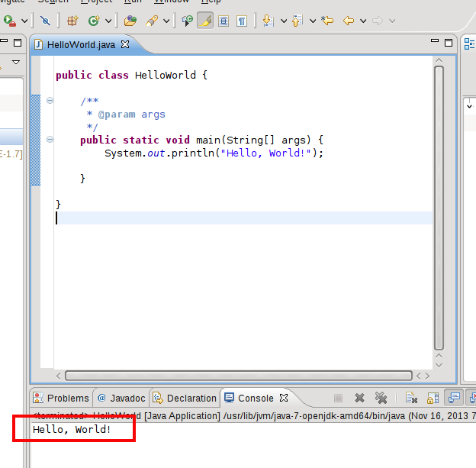The image size is (476, 468).
Task: Click the Back navigation yellow arrow
Action: point(349,21)
